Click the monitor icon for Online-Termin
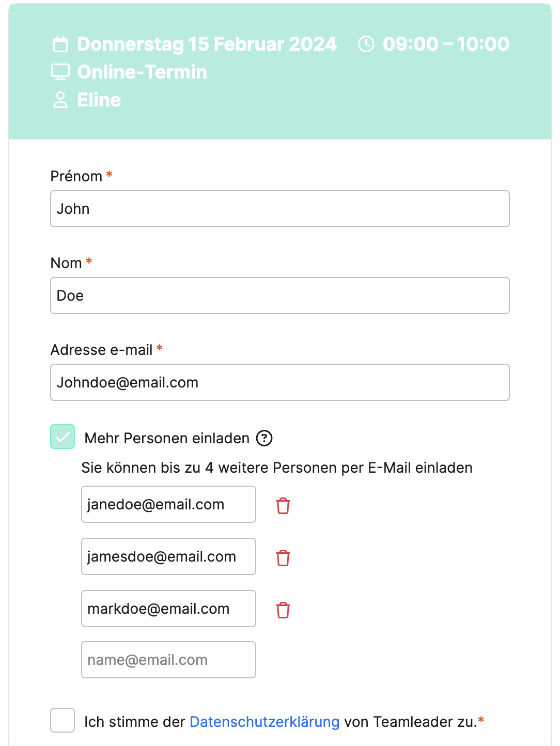 60,72
